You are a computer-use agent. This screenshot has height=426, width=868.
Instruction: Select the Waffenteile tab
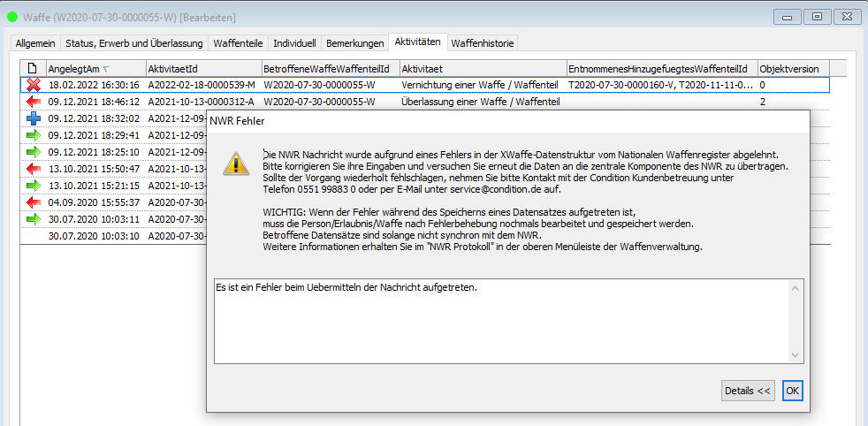(239, 42)
